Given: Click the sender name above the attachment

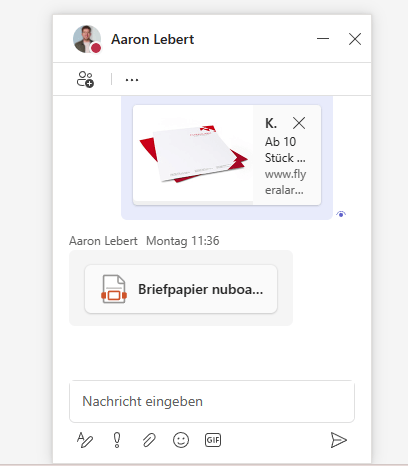Looking at the screenshot, I should [x=103, y=241].
